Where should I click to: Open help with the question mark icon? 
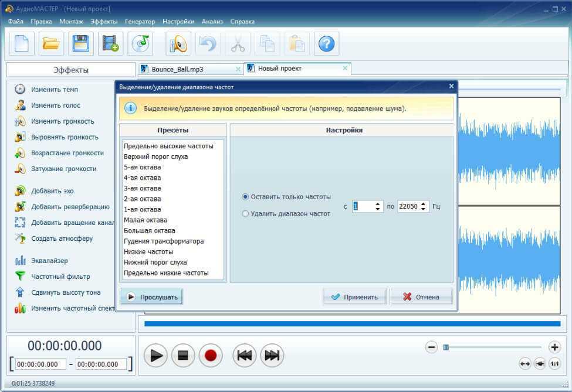[326, 44]
